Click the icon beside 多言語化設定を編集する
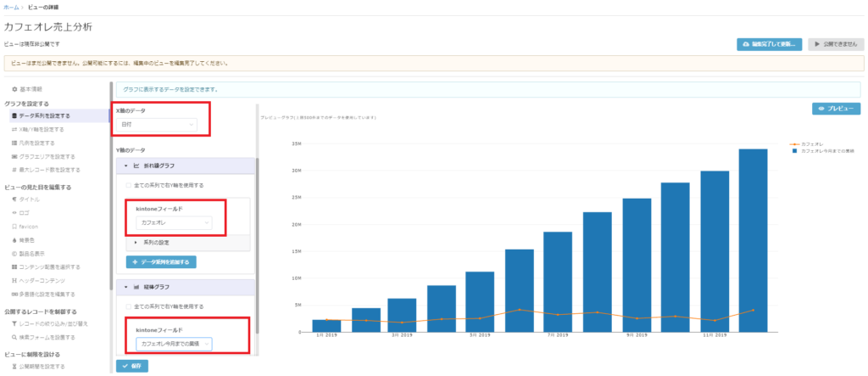Screen dimensions: 868x376 [14, 294]
